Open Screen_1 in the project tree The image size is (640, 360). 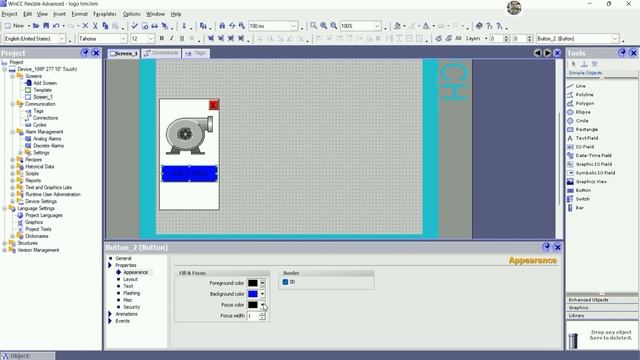click(43, 97)
